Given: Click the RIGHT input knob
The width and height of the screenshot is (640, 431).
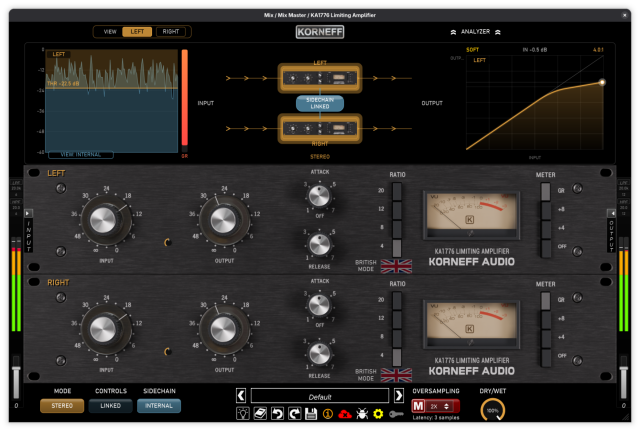Looking at the screenshot, I should 104,329.
